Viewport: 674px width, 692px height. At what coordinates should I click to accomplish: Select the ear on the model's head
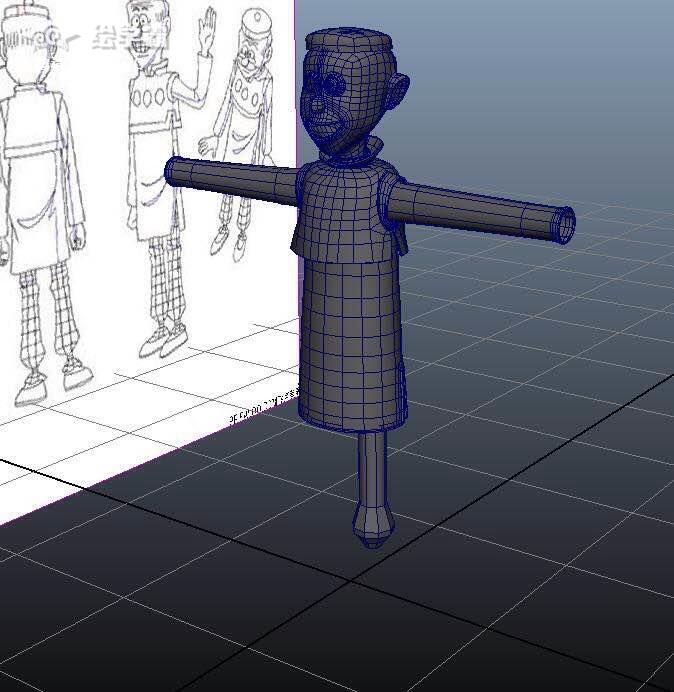tap(400, 90)
